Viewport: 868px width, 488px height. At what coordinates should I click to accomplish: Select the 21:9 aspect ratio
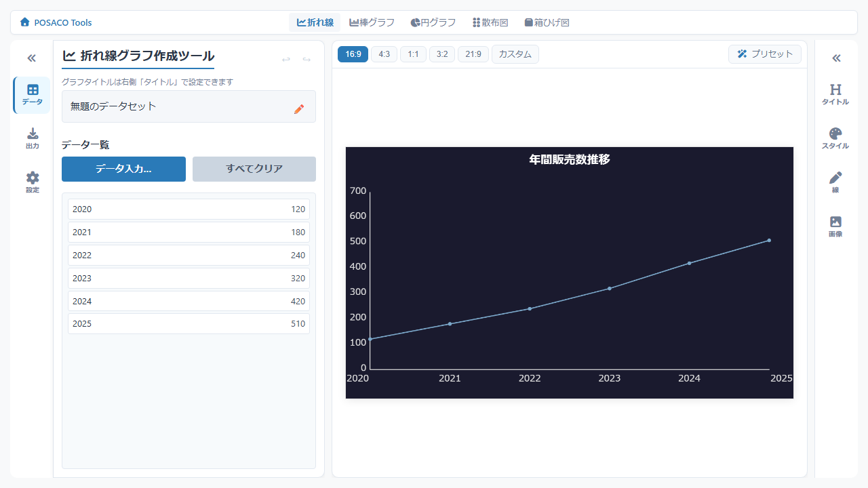click(473, 54)
